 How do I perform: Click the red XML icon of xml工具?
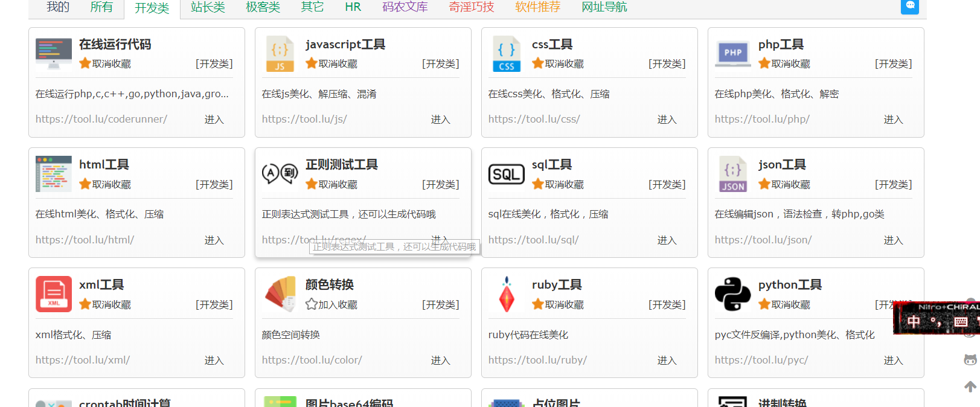(54, 294)
